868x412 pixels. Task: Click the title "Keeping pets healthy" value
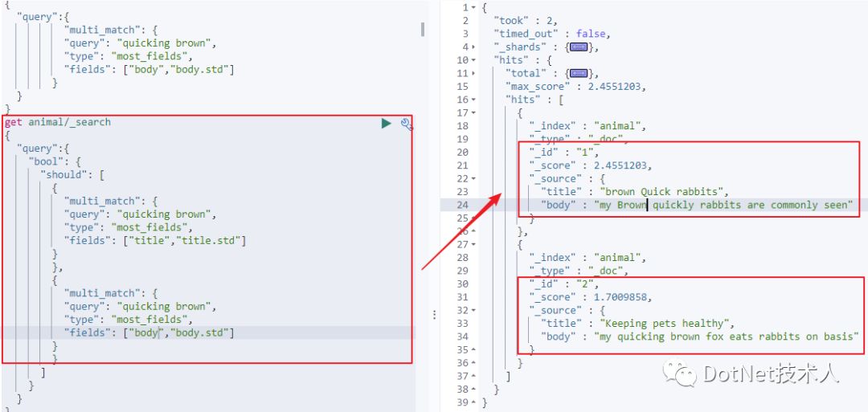click(x=666, y=324)
